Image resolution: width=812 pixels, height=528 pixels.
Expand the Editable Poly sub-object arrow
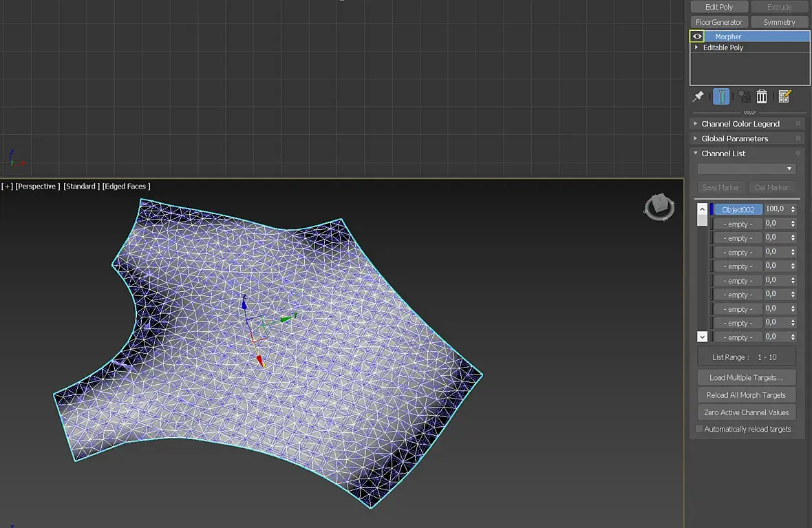click(696, 47)
